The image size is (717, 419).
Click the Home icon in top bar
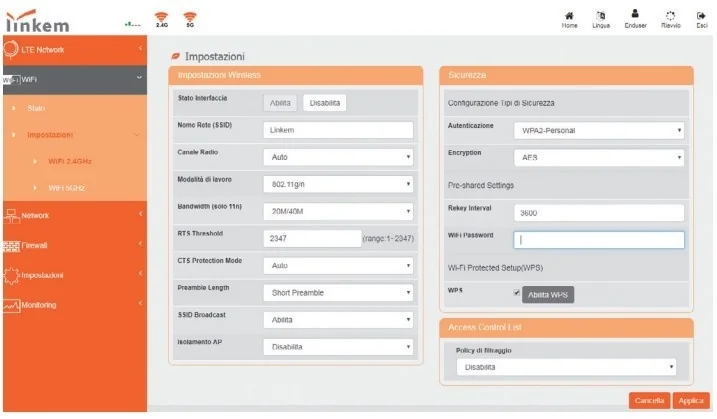(569, 16)
